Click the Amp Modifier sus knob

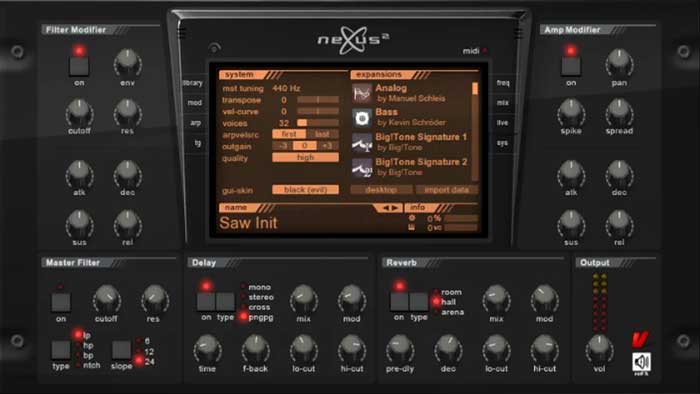click(571, 224)
